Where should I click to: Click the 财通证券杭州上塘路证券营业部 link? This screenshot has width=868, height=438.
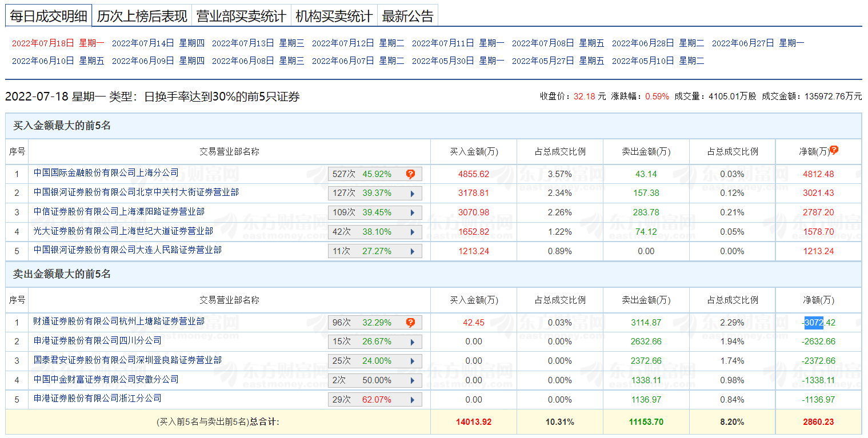[x=119, y=321]
